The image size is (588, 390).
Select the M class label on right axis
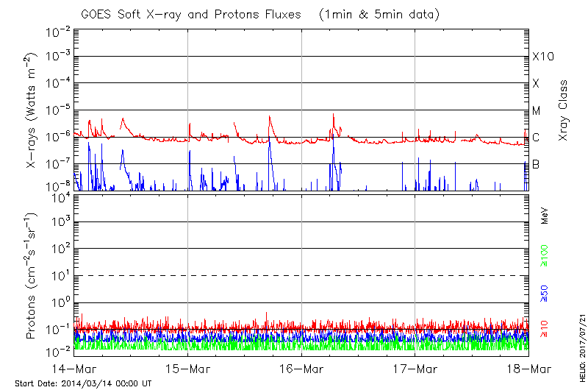[x=537, y=110]
